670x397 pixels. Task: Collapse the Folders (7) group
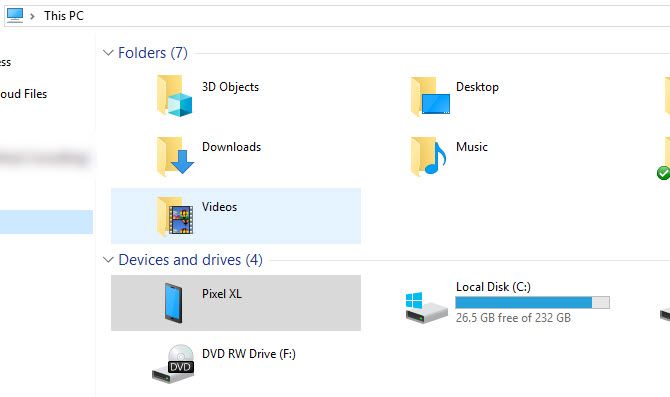coord(108,53)
